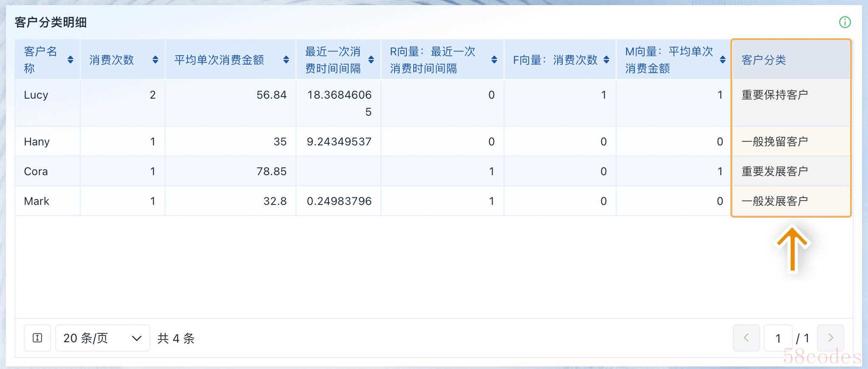The height and width of the screenshot is (369, 868).
Task: Sort by F向量：消费次数 sort icon
Action: tap(606, 60)
